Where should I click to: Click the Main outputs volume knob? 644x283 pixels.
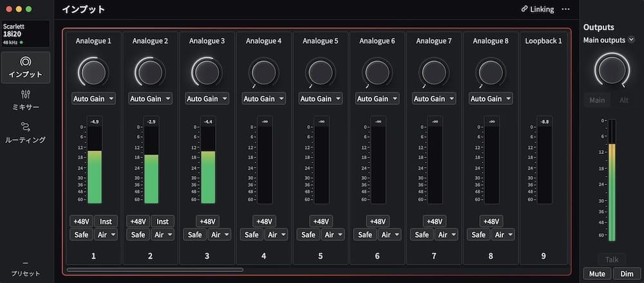tap(612, 70)
